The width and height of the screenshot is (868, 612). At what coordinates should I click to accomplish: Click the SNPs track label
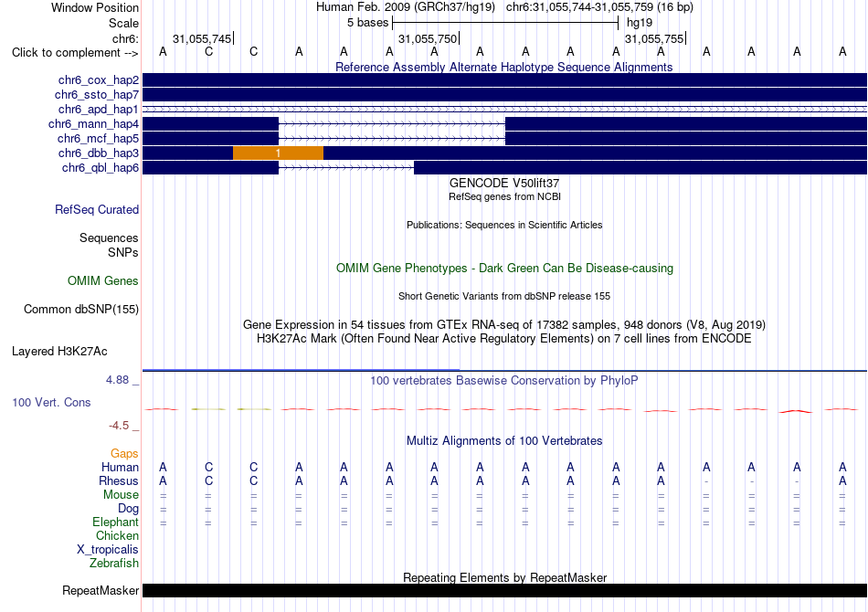pos(123,252)
